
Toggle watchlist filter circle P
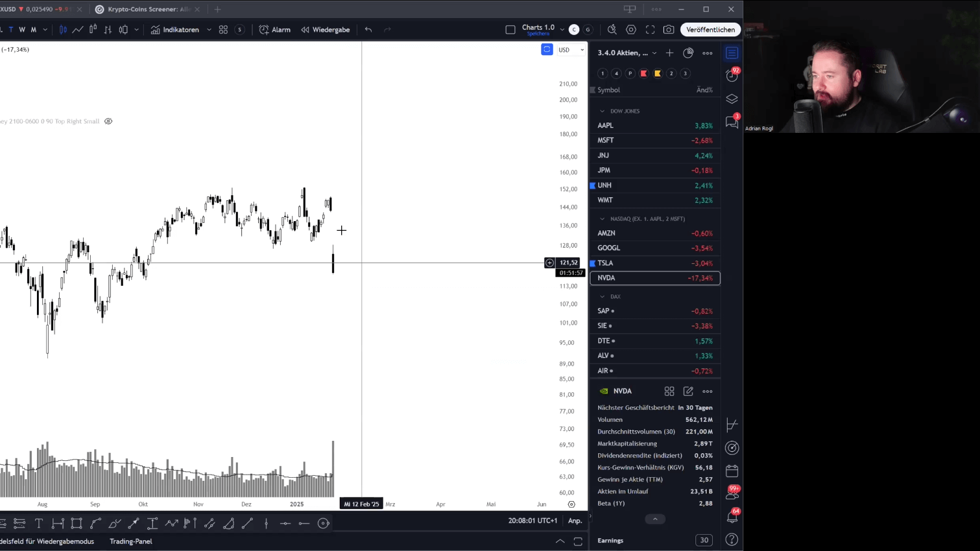(x=630, y=73)
